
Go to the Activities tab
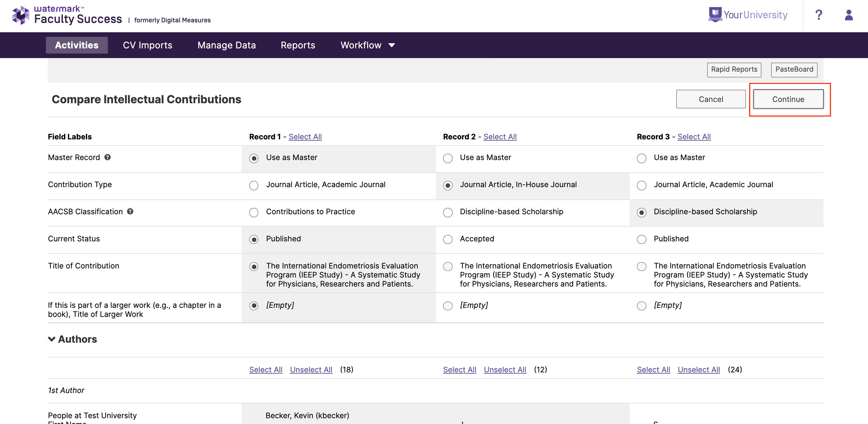coord(77,45)
